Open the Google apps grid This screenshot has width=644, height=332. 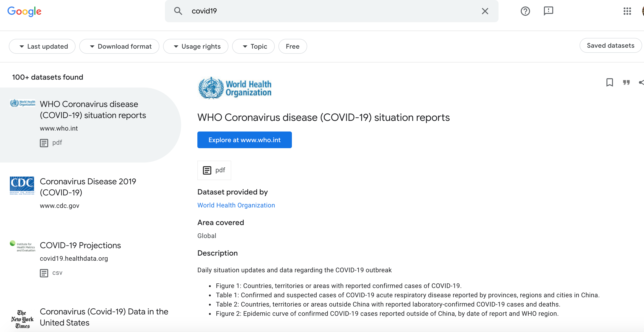point(627,11)
